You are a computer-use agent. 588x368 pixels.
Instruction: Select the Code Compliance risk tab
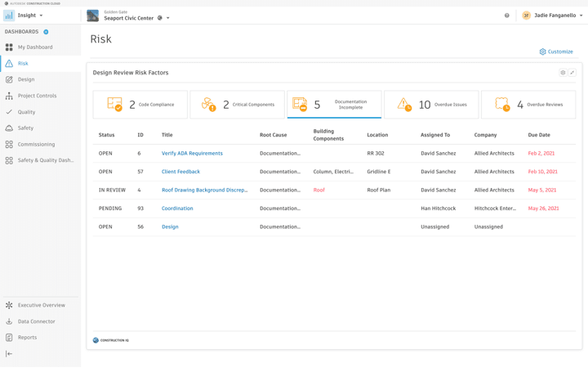pyautogui.click(x=140, y=105)
